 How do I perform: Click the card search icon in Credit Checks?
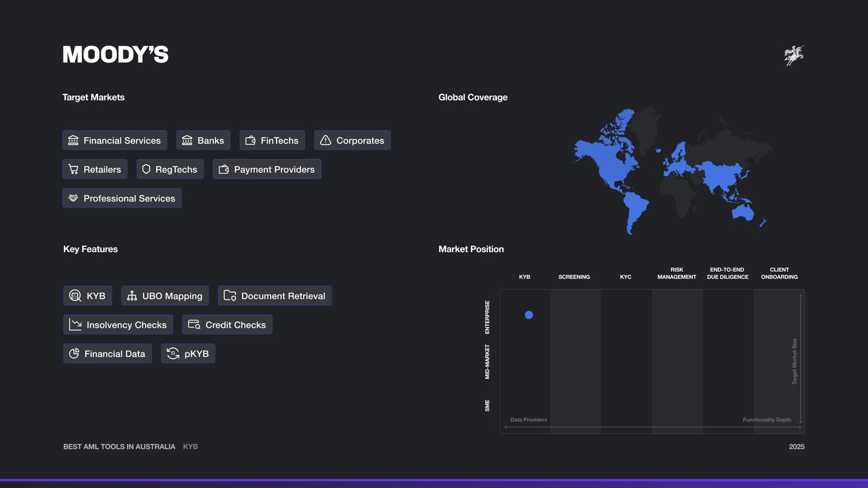point(194,325)
